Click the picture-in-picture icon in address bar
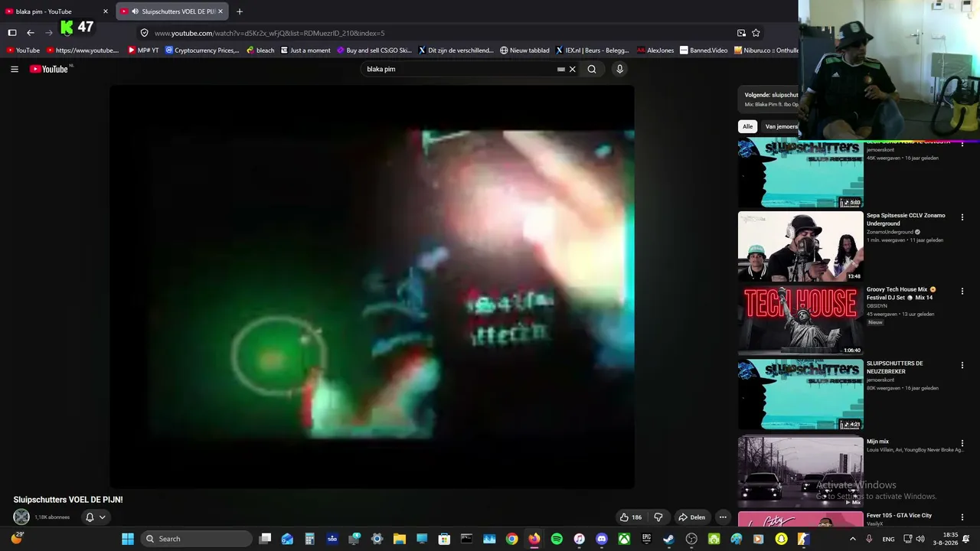The image size is (980, 551). pos(741,33)
